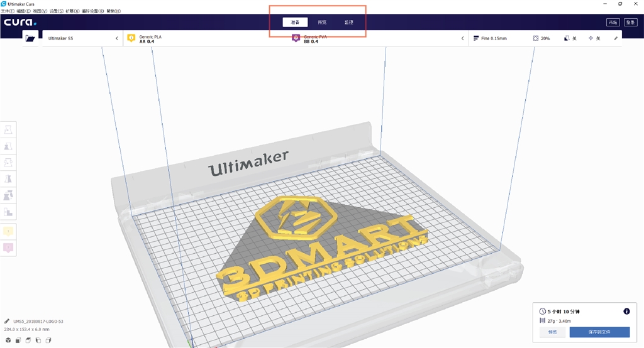The image size is (644, 348).
Task: Open file using the folder icon
Action: [30, 38]
